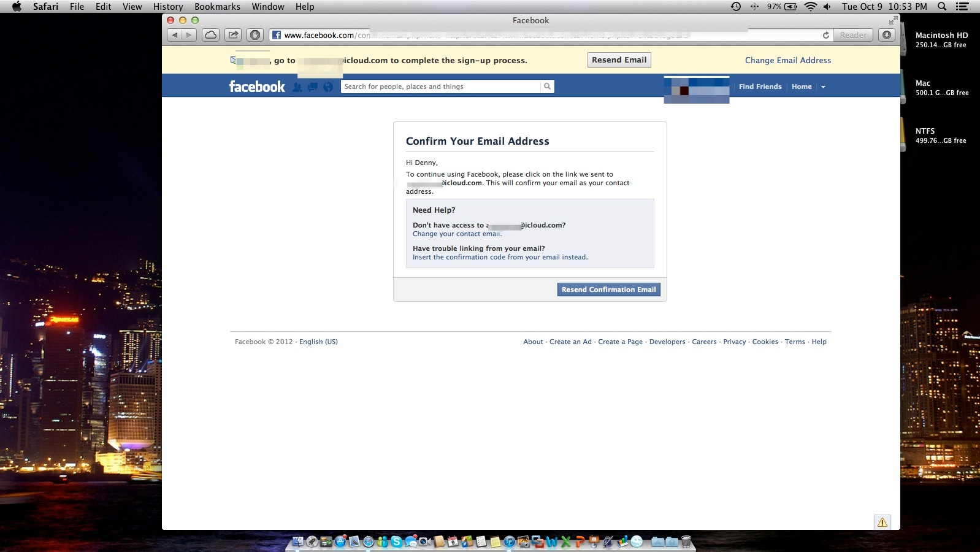
Task: Open Facebook notifications globe icon
Action: pos(328,87)
